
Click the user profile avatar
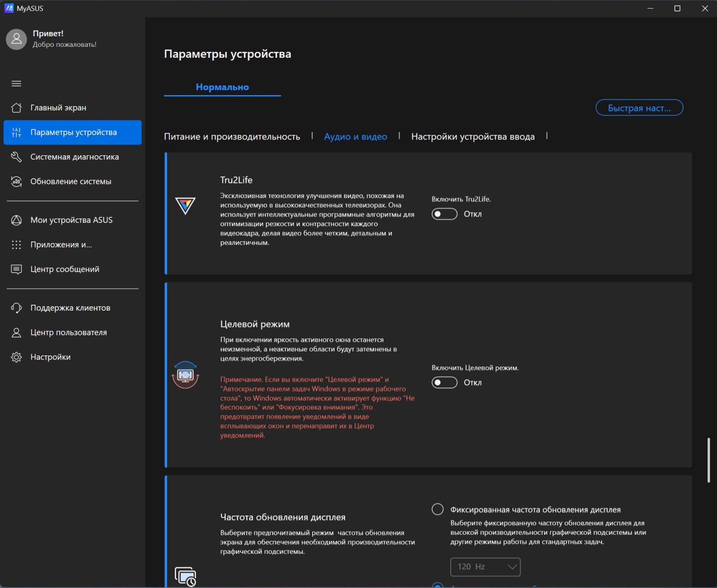coord(16,39)
